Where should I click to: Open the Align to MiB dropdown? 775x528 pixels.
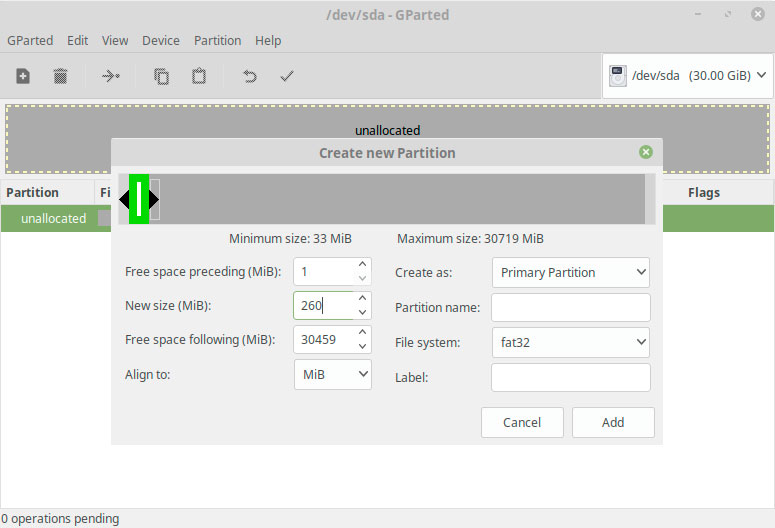[x=333, y=374]
